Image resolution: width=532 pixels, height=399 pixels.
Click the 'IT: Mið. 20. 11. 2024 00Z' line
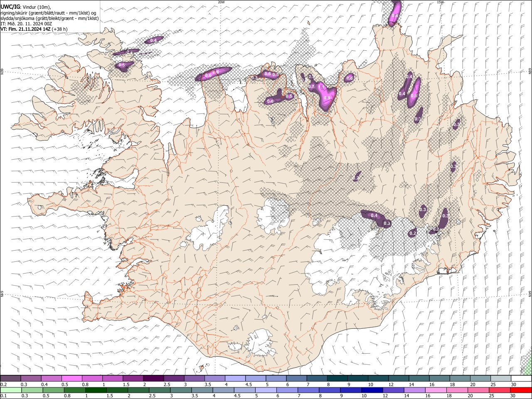[26, 24]
